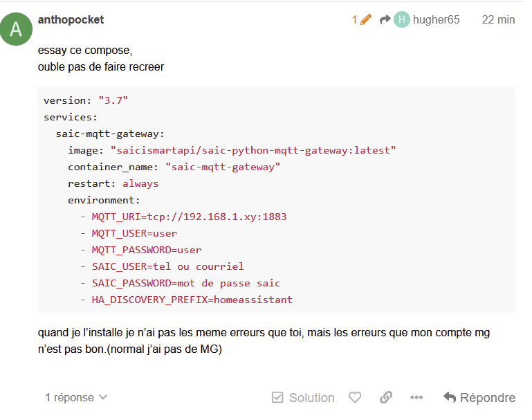Open anthopocket's profile via username
Screen dimensions: 532x420
[71, 19]
